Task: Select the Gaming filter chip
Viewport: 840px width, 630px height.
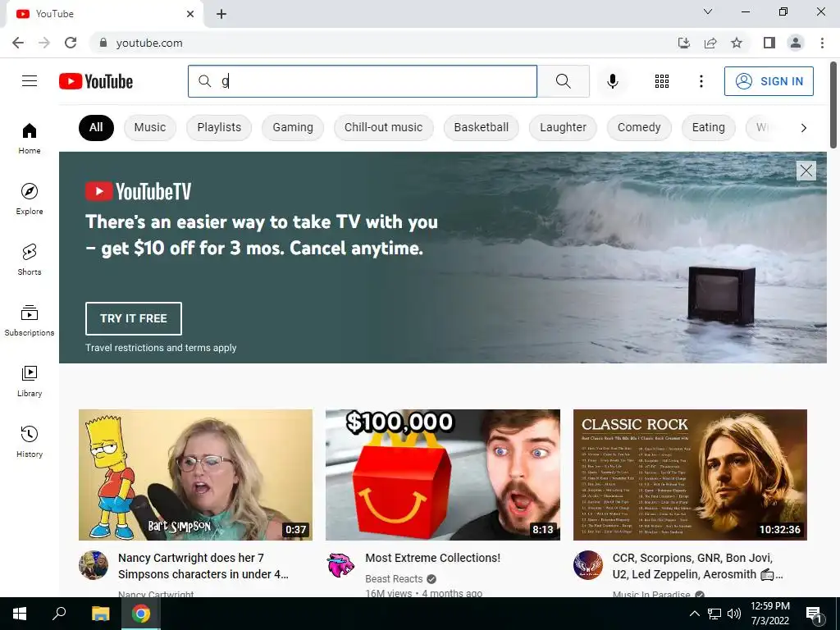Action: 293,127
